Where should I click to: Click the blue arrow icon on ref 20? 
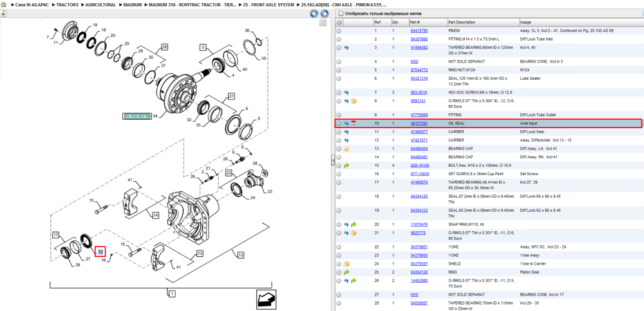pos(346,225)
